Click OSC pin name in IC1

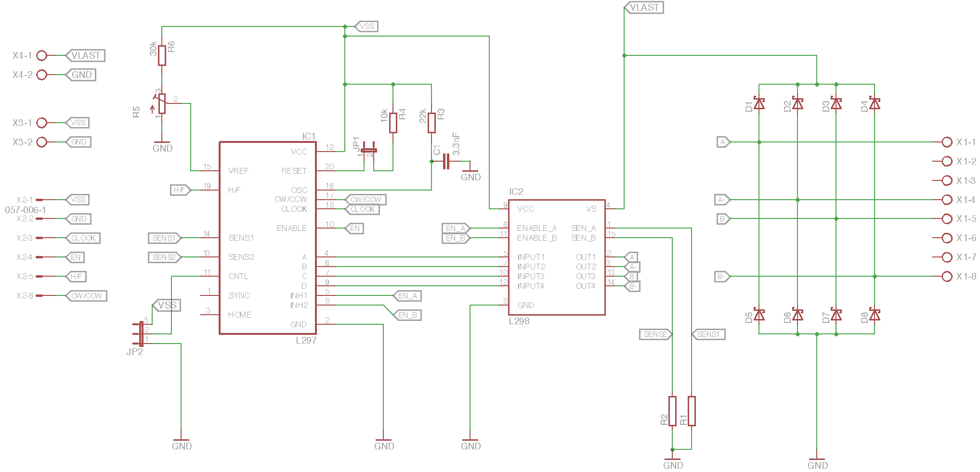click(x=299, y=190)
